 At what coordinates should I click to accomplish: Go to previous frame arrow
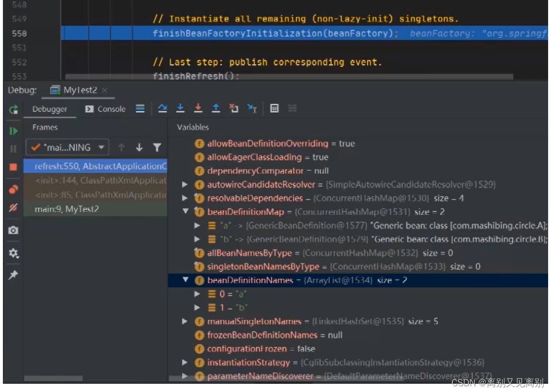tap(122, 147)
